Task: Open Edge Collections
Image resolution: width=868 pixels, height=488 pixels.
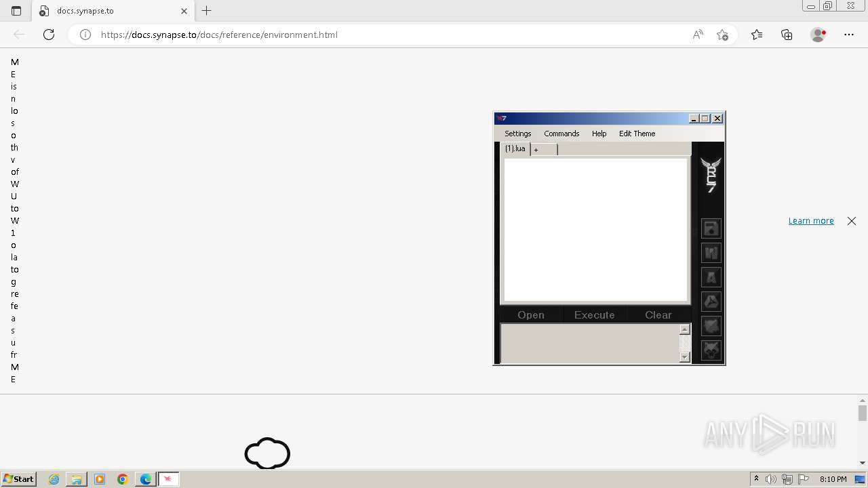Action: pyautogui.click(x=787, y=35)
